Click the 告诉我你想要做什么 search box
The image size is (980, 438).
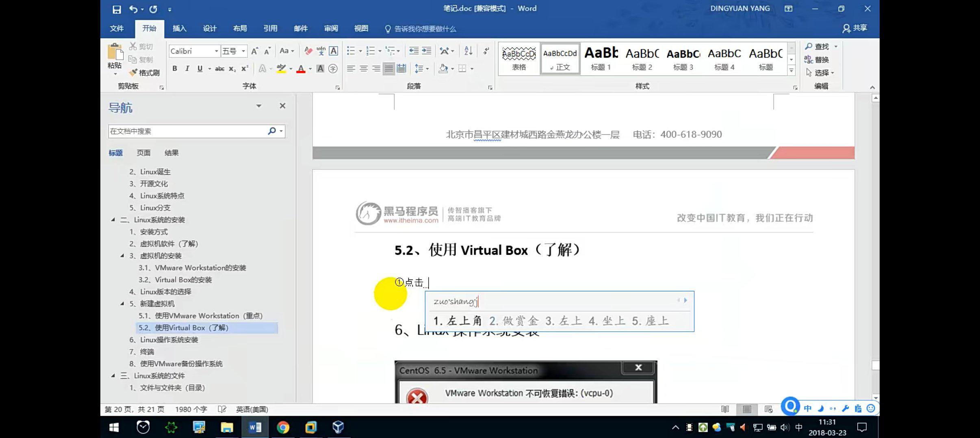click(x=421, y=29)
